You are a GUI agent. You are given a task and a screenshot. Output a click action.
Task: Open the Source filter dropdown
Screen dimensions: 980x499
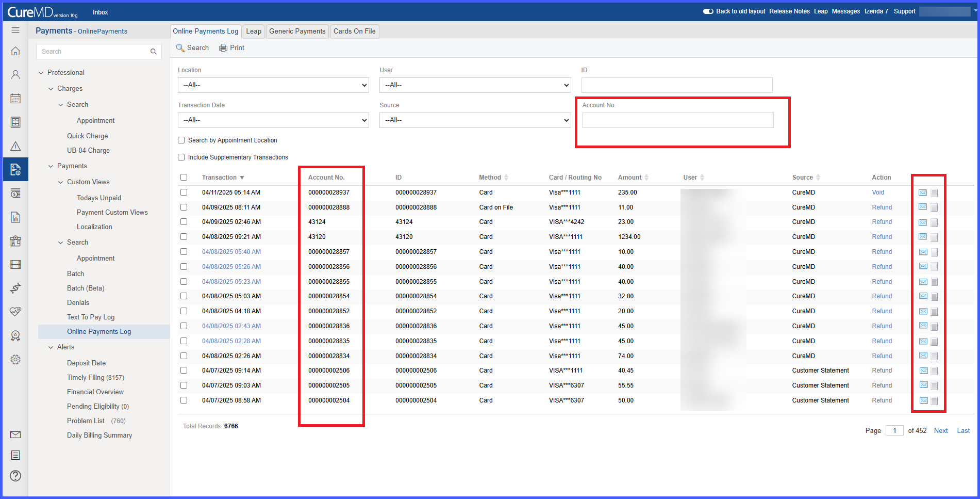[x=475, y=120]
